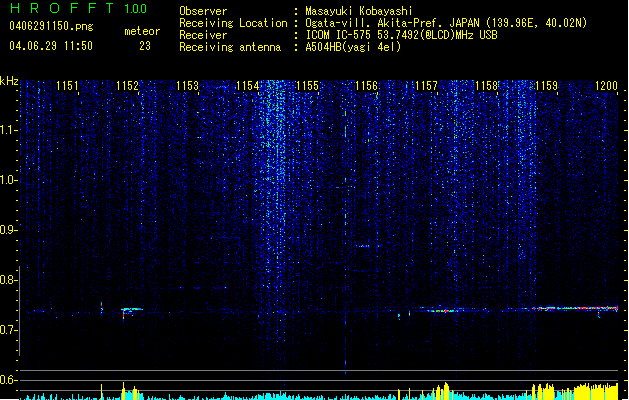The image size is (629, 400).
Task: Click the 1.1 kHz axis label
Action: [9, 130]
